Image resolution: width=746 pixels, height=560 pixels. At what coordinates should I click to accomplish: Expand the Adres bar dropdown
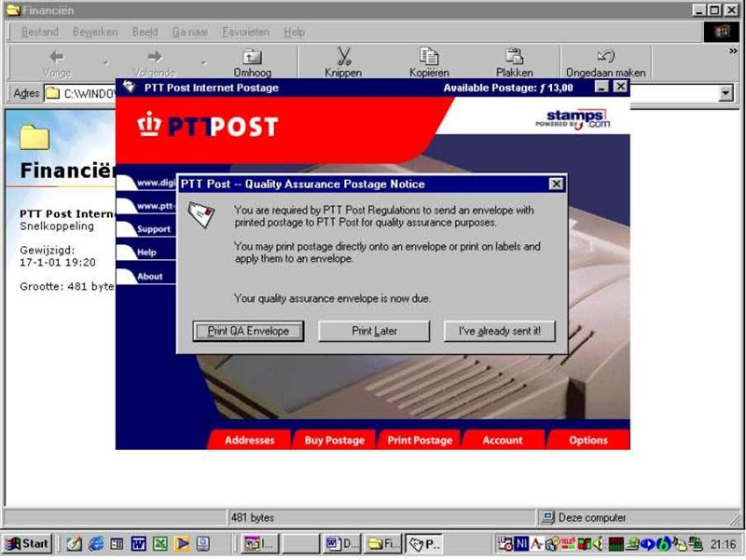coord(725,93)
